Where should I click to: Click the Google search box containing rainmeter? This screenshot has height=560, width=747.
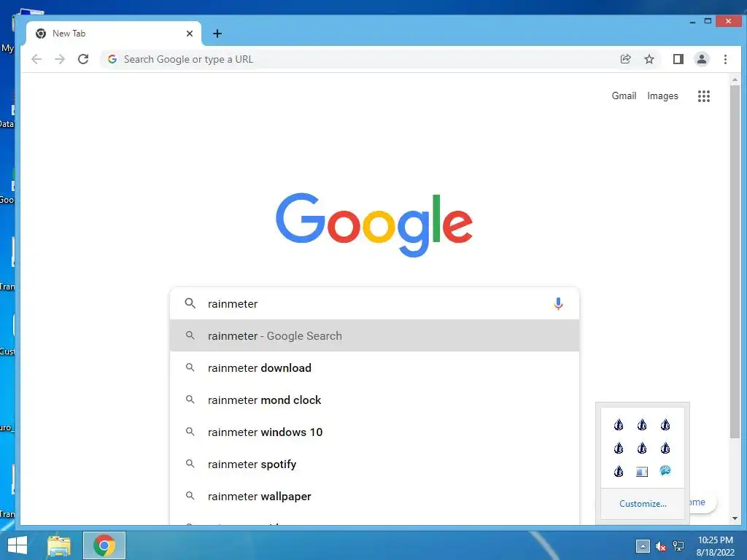[374, 303]
